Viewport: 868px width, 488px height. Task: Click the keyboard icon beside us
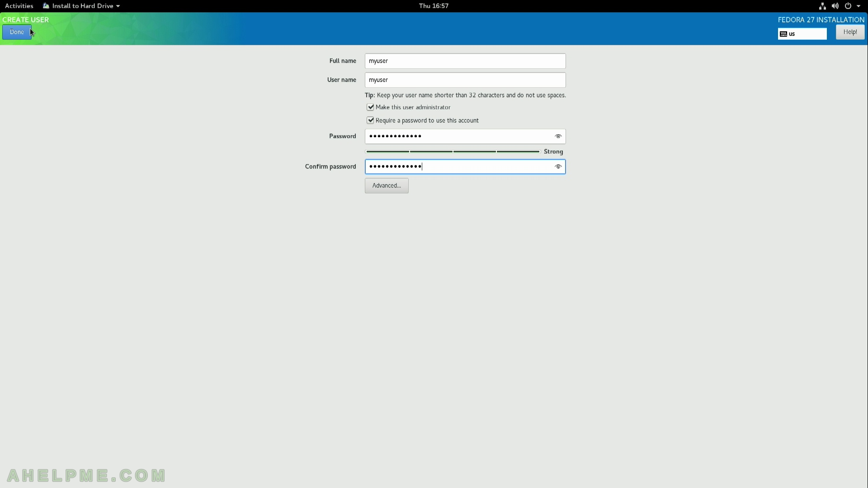point(783,34)
